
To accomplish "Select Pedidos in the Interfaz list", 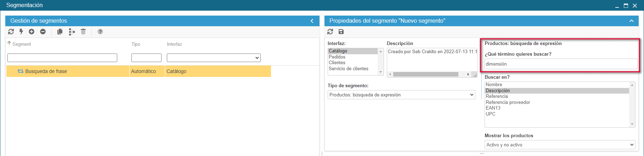I will [x=337, y=57].
